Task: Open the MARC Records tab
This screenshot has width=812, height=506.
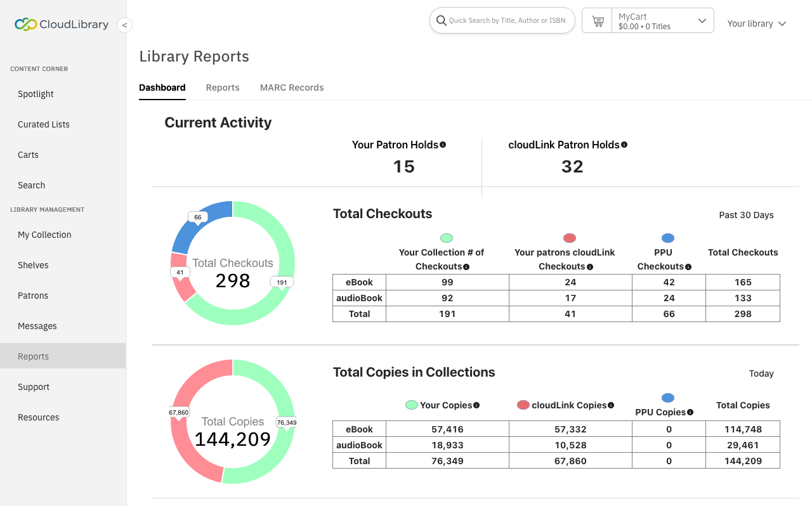Action: 292,88
